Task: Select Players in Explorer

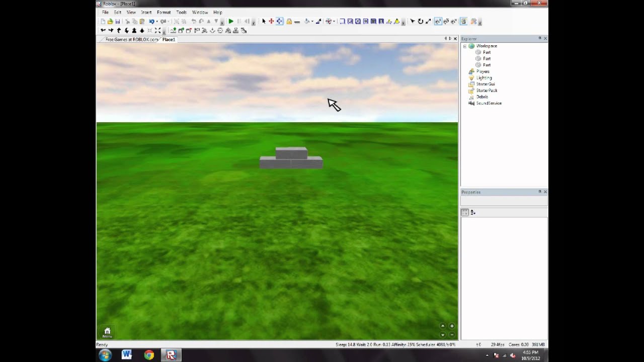Action: coord(482,71)
